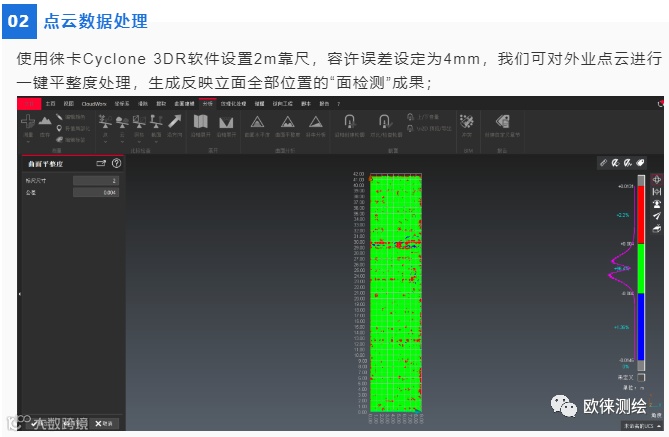Screen dimensions: 669x437
Task: Expand the dropdown under the cloud scale icon
Action: [x=122, y=142]
